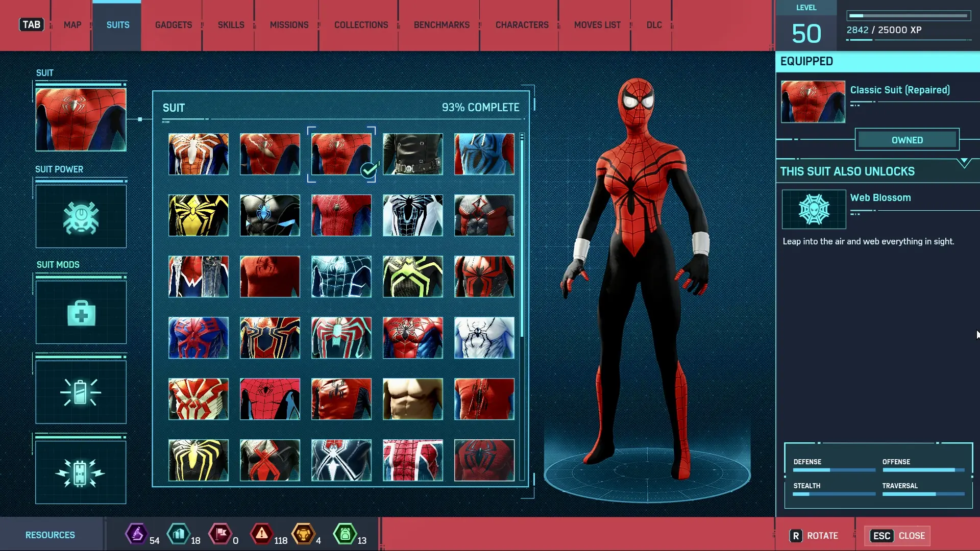Click the TAB key prompt
980x551 pixels.
click(31, 24)
